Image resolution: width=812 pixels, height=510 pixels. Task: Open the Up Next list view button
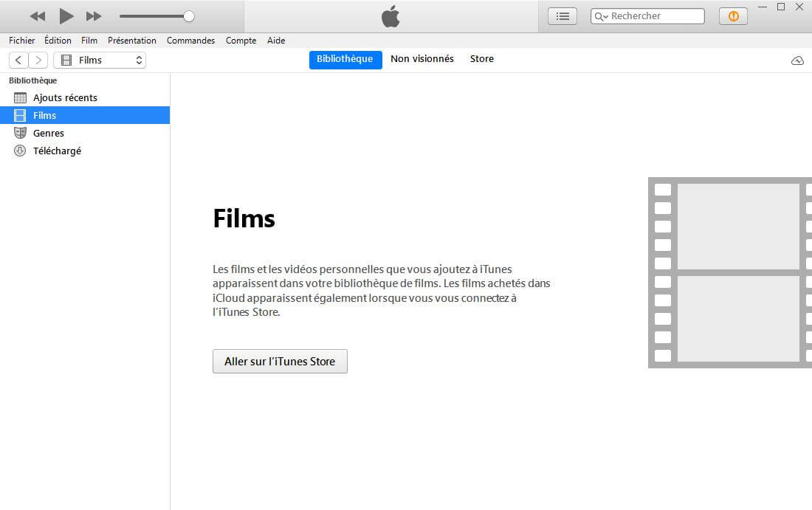(562, 16)
